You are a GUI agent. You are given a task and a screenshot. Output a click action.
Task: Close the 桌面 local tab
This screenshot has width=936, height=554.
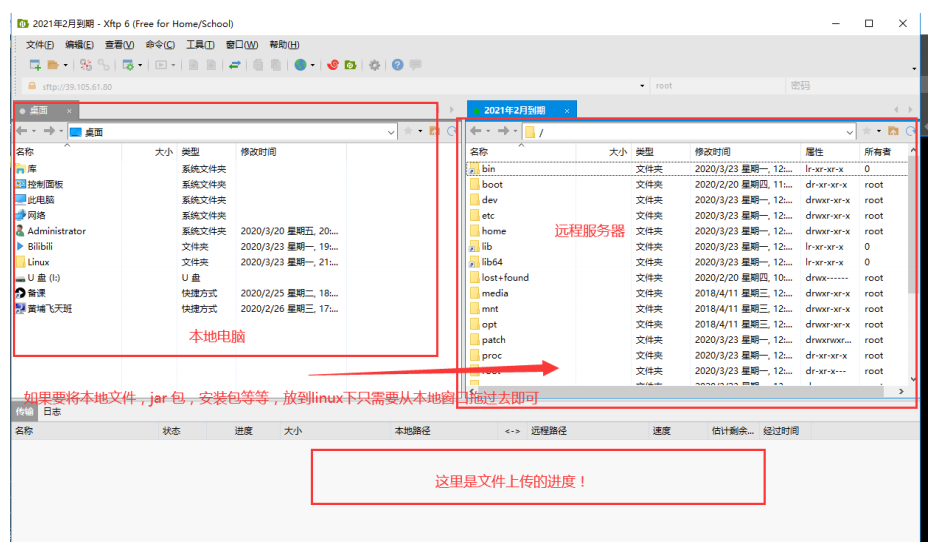click(x=69, y=110)
